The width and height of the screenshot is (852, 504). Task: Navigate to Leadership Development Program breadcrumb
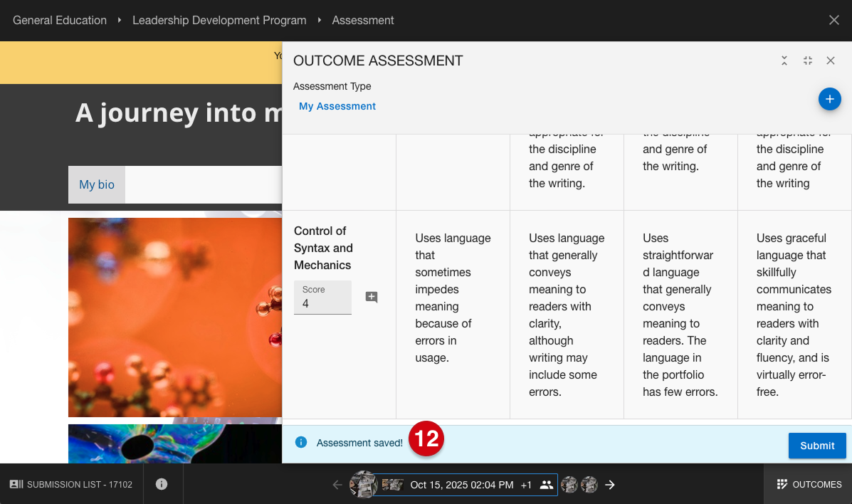pos(219,20)
